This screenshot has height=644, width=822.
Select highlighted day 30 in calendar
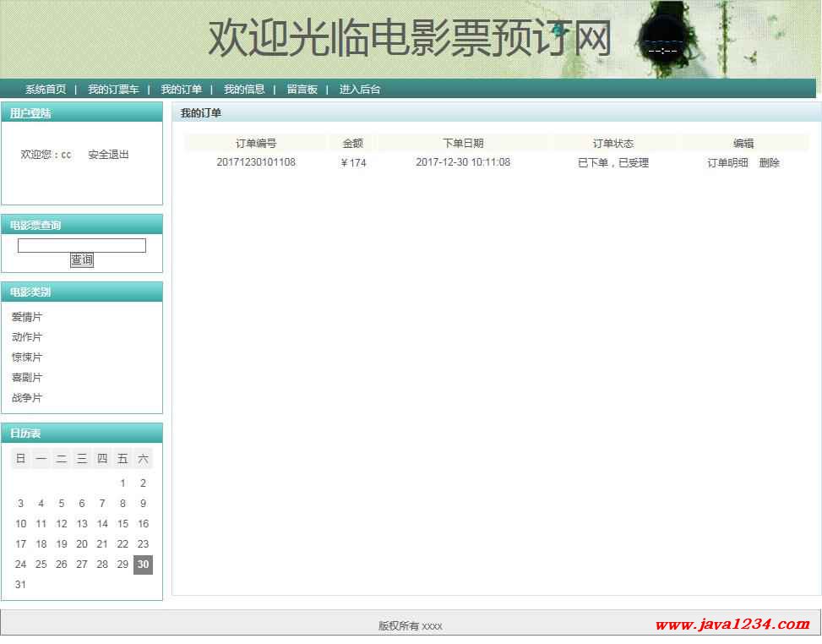coord(143,565)
